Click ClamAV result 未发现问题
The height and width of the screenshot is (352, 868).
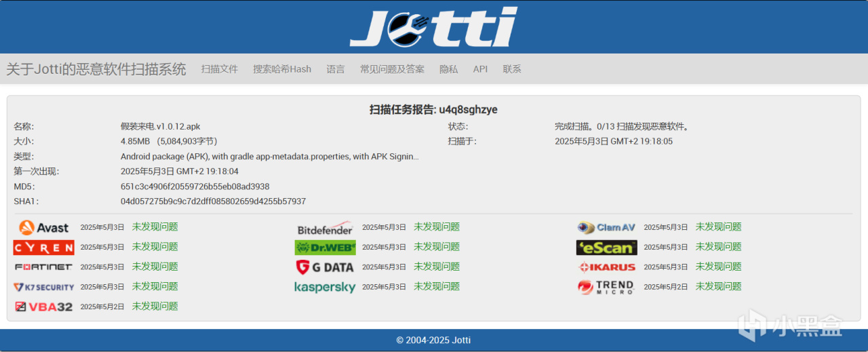pyautogui.click(x=719, y=227)
